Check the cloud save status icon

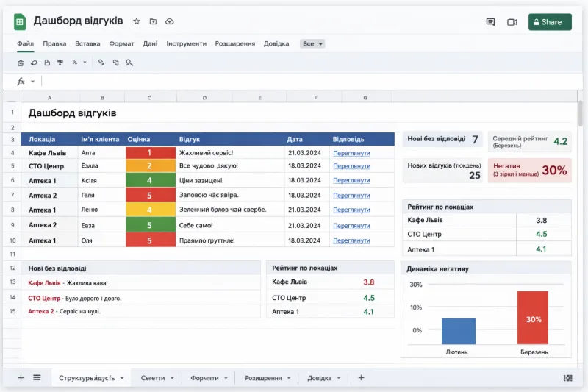point(170,22)
